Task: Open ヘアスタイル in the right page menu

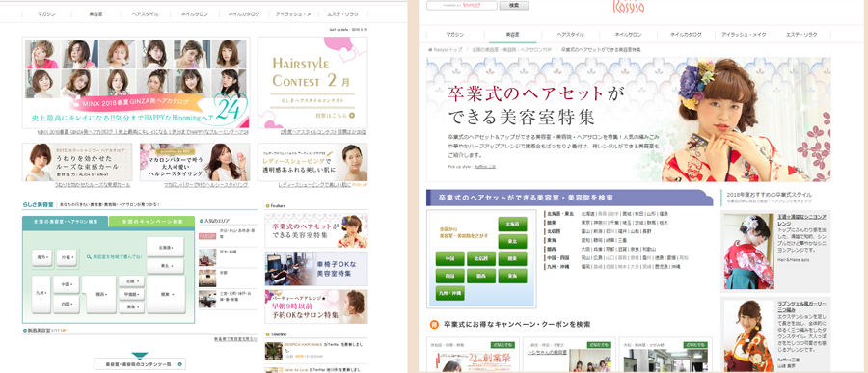Action: (570, 35)
